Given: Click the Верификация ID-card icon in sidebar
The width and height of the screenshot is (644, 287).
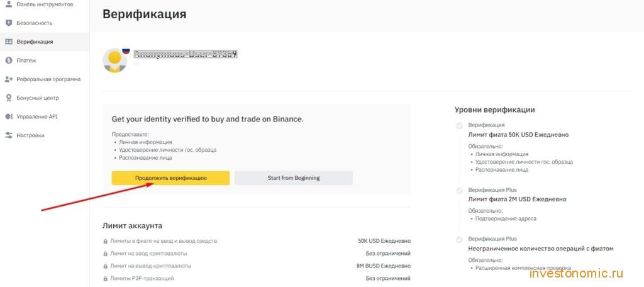Looking at the screenshot, I should (x=8, y=42).
